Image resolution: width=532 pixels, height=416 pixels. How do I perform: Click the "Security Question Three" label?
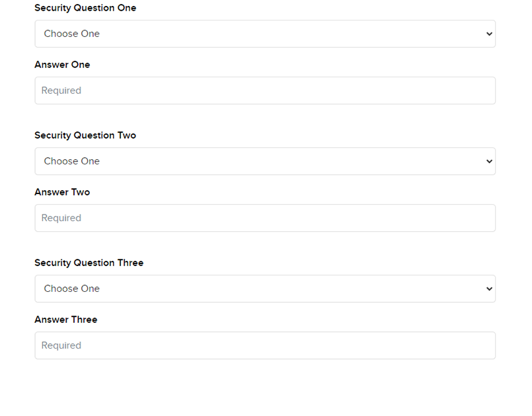coord(89,263)
